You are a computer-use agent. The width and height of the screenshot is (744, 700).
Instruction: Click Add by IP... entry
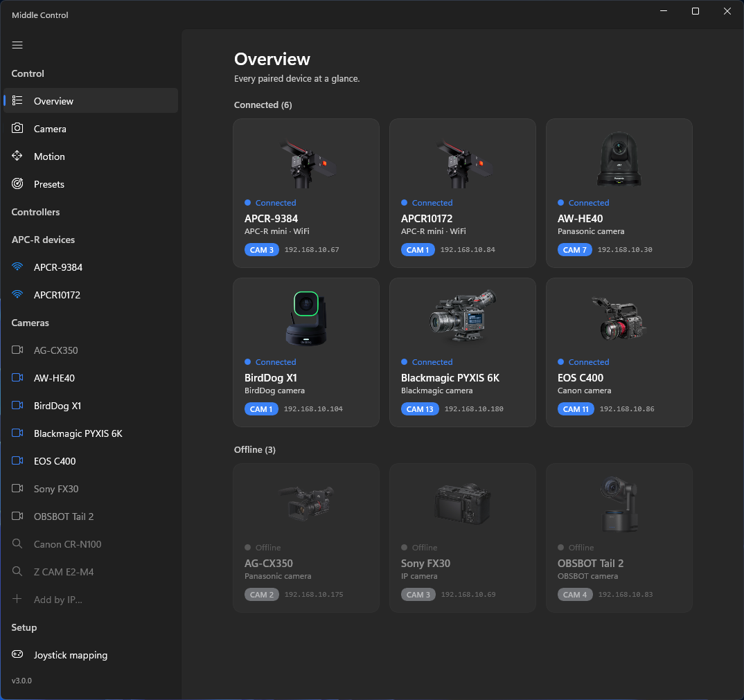coord(91,600)
